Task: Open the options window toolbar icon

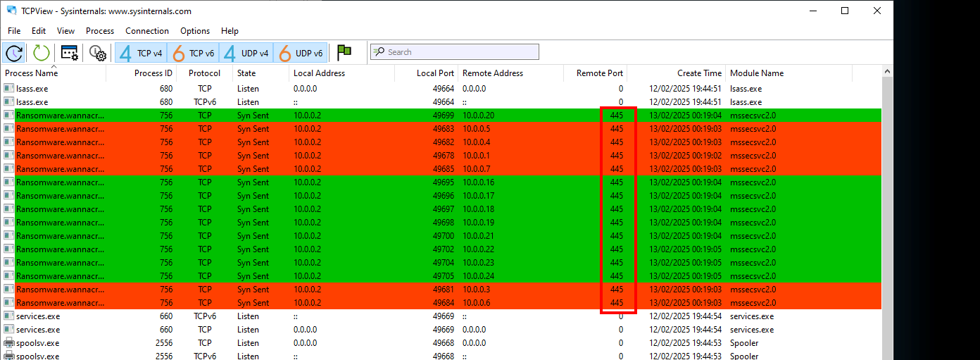Action: pos(69,52)
